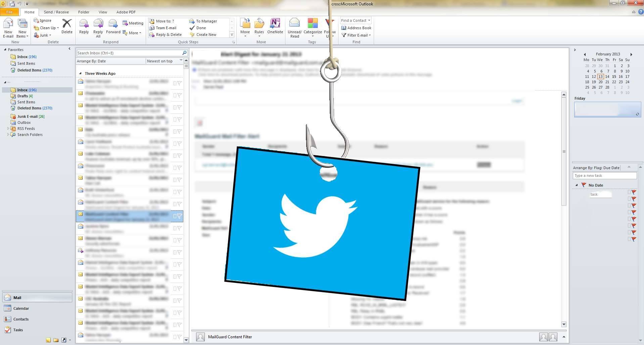Run the 'Create New' Quick Step

[x=206, y=34]
